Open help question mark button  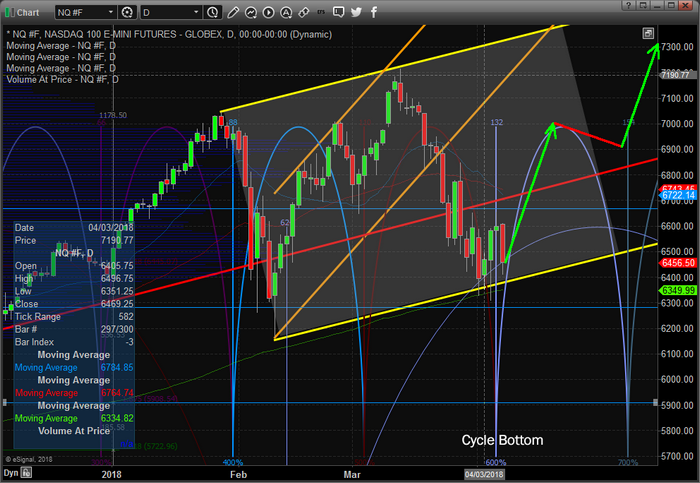coord(628,5)
